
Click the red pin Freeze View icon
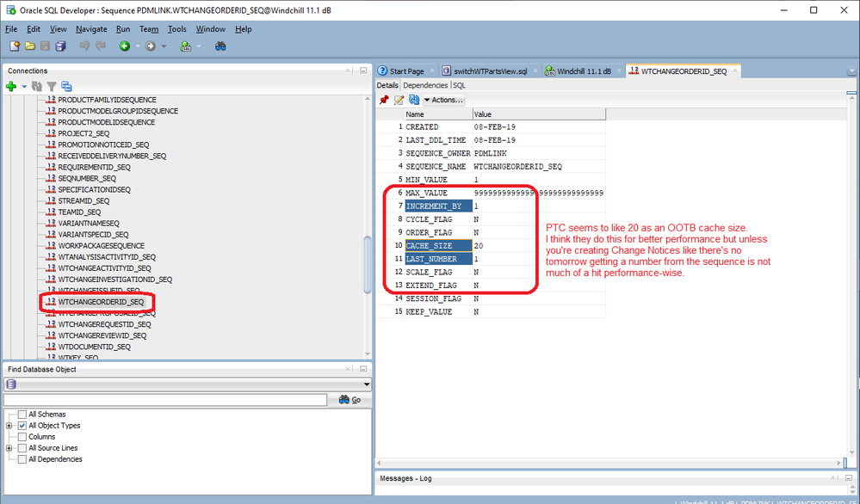point(384,100)
